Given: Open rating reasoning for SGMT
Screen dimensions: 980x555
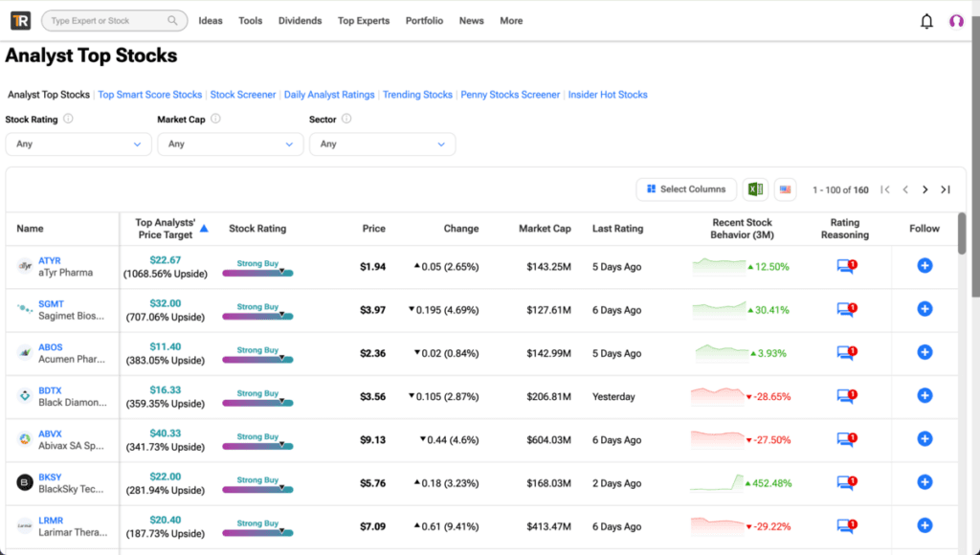Looking at the screenshot, I should 846,310.
